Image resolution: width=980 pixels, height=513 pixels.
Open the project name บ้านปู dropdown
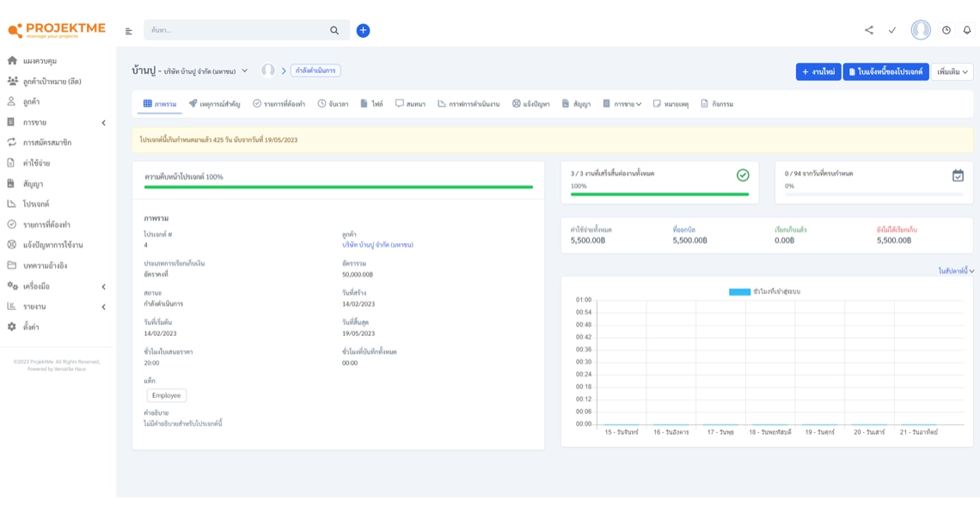click(x=244, y=71)
